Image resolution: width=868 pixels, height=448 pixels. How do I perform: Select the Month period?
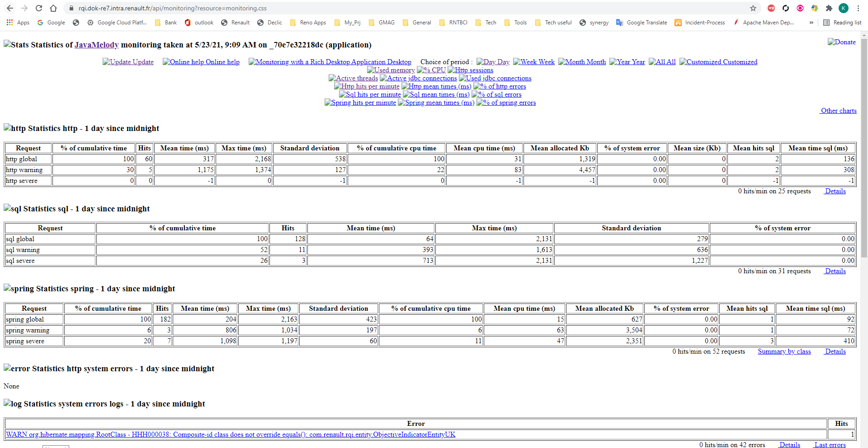coord(582,62)
